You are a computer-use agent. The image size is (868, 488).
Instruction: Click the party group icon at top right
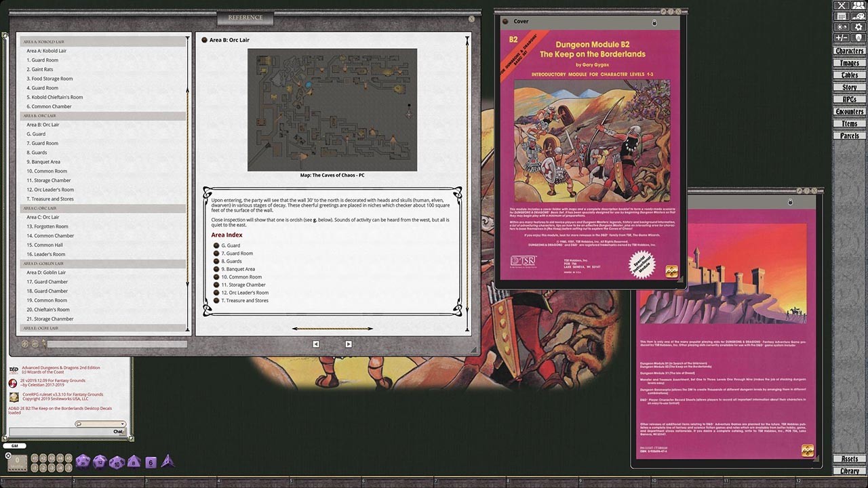click(859, 5)
